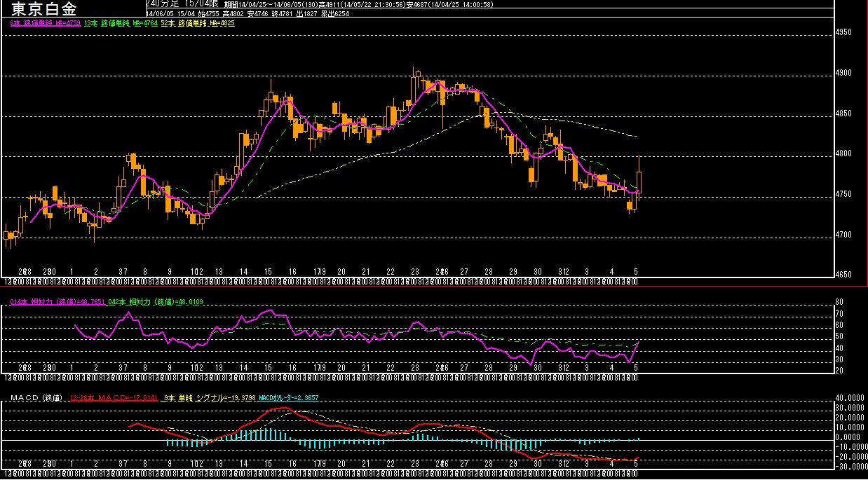Click the 042本 相対力 RSI legend label
The image size is (868, 480).
(155, 302)
